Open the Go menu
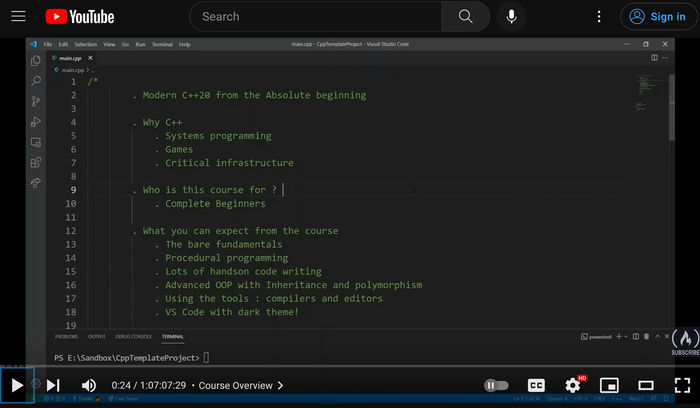 pos(125,44)
